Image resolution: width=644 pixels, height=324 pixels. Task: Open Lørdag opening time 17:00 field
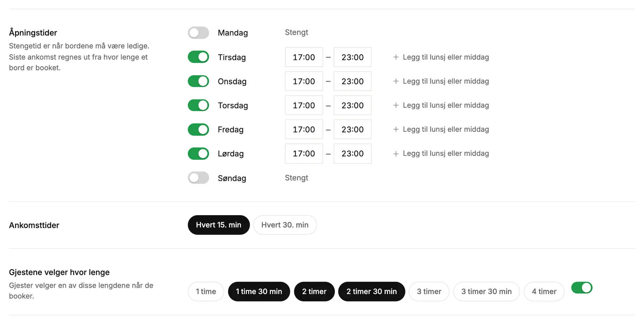tap(304, 154)
